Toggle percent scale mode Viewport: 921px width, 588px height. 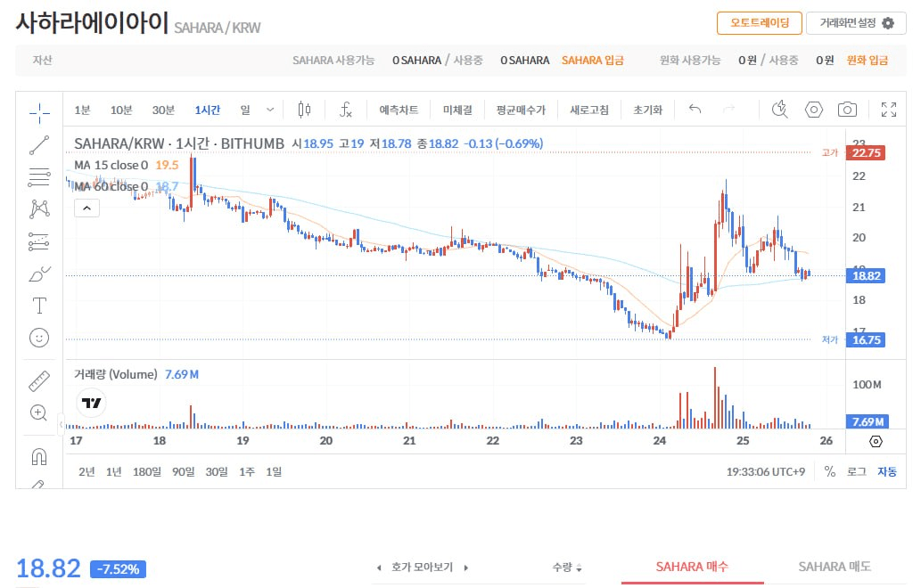(x=829, y=471)
